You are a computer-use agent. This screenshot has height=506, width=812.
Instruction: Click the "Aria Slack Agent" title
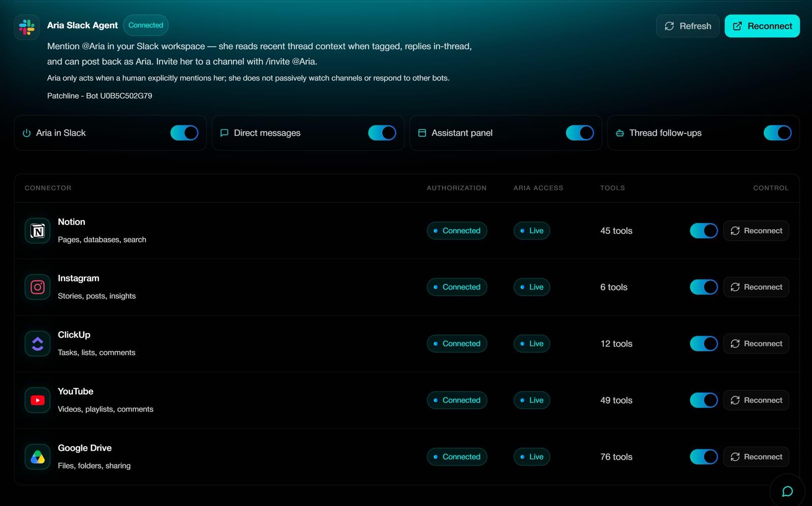(x=82, y=25)
